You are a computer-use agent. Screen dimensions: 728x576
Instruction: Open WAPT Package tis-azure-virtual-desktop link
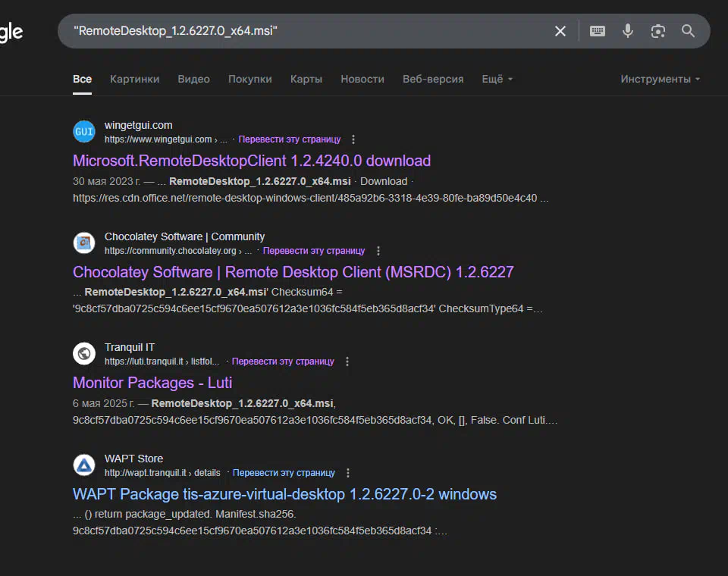[x=284, y=494]
